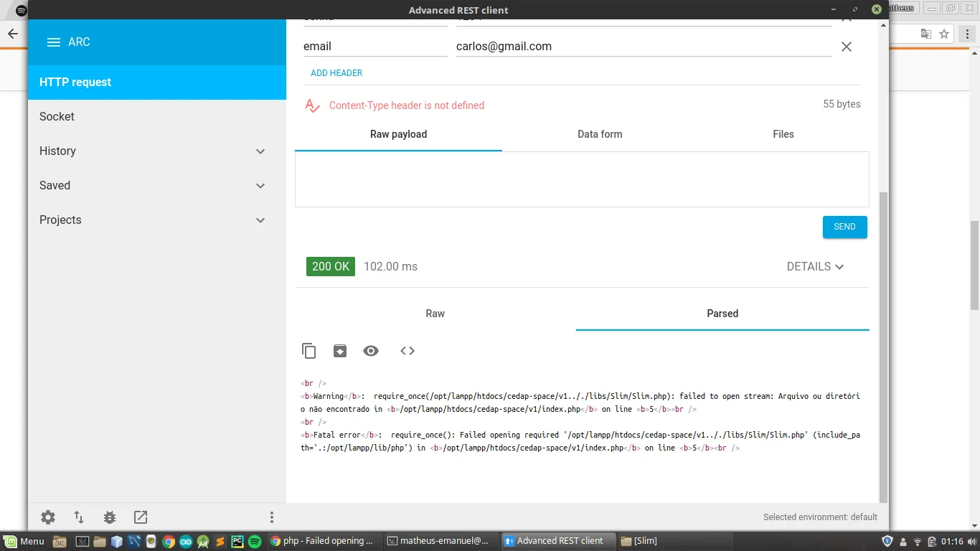Switch to Raw payload tab
The height and width of the screenshot is (551, 980).
click(x=398, y=134)
